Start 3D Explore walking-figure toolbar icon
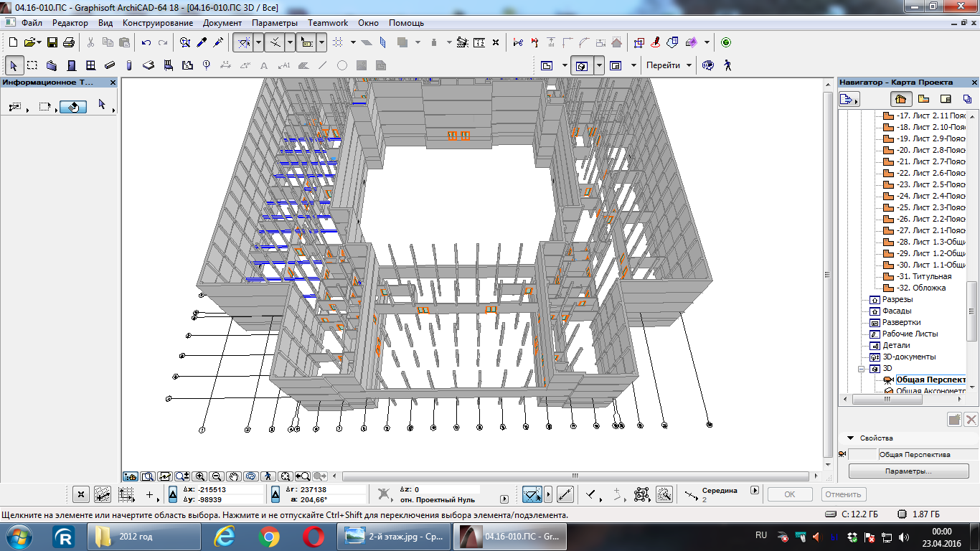This screenshot has height=551, width=980. point(727,65)
